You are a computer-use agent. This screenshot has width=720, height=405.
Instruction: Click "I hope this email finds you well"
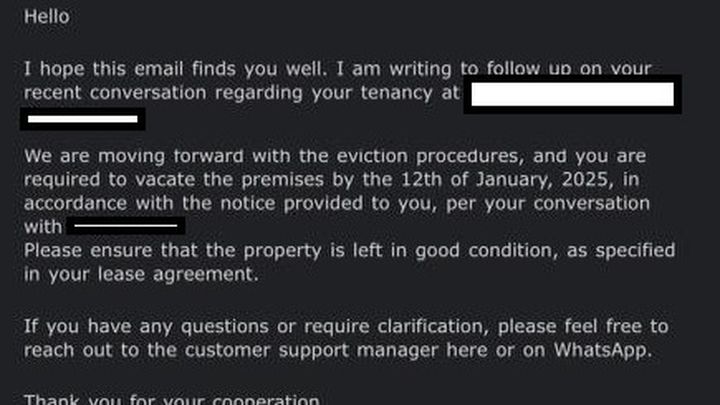[173, 69]
